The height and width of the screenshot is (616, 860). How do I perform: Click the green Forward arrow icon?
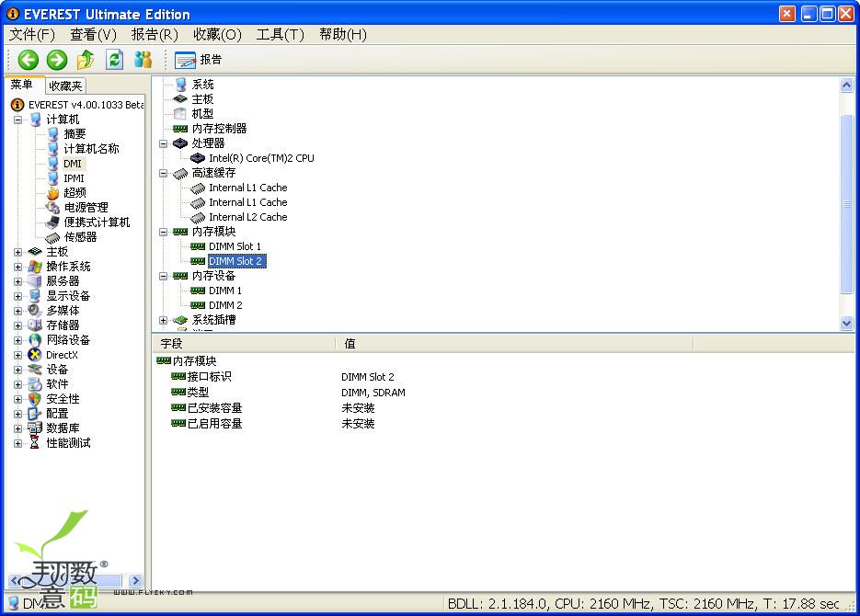pos(57,60)
